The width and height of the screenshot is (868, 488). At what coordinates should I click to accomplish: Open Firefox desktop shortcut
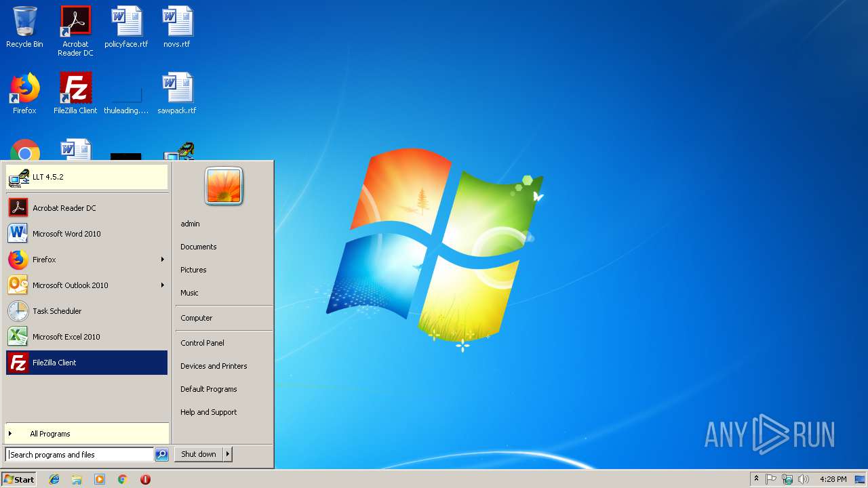point(24,94)
